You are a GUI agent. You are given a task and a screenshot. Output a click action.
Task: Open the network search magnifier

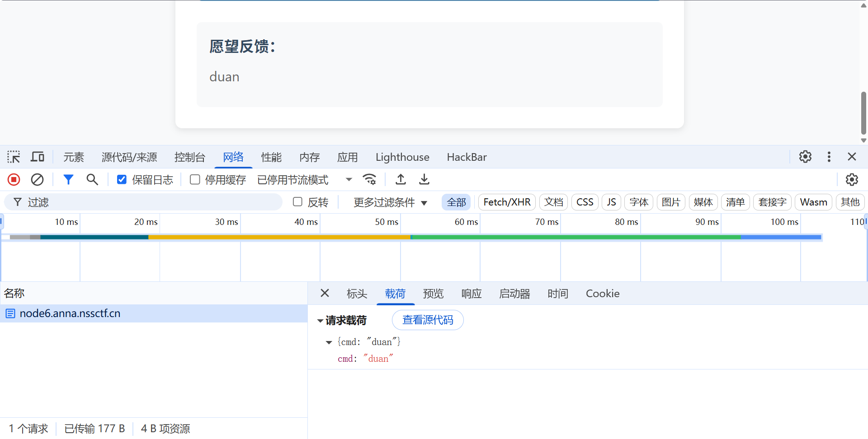click(x=92, y=180)
